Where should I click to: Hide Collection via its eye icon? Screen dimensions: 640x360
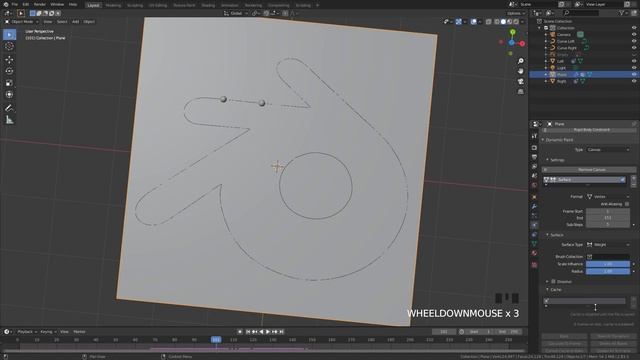pyautogui.click(x=634, y=28)
